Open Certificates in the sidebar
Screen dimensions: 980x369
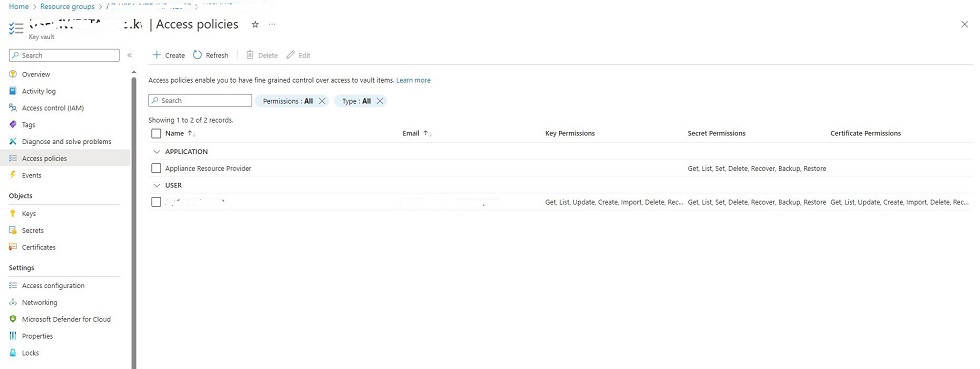39,248
